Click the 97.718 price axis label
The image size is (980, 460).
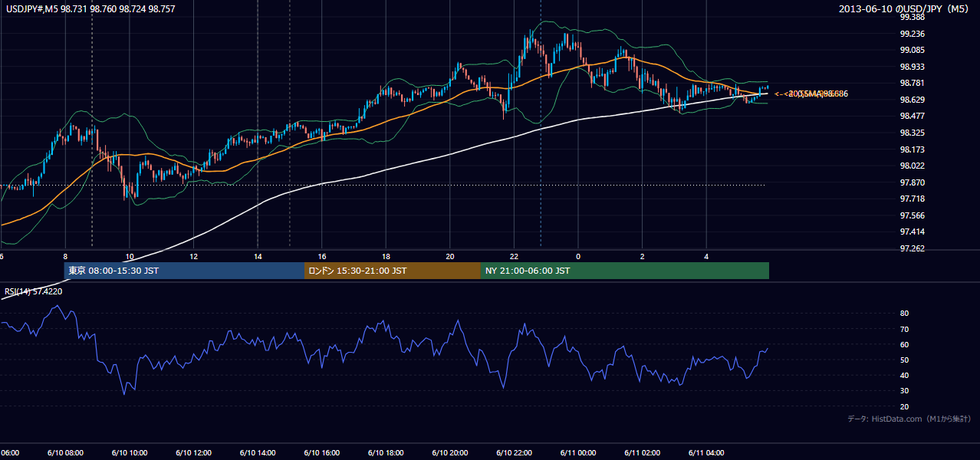[911, 199]
